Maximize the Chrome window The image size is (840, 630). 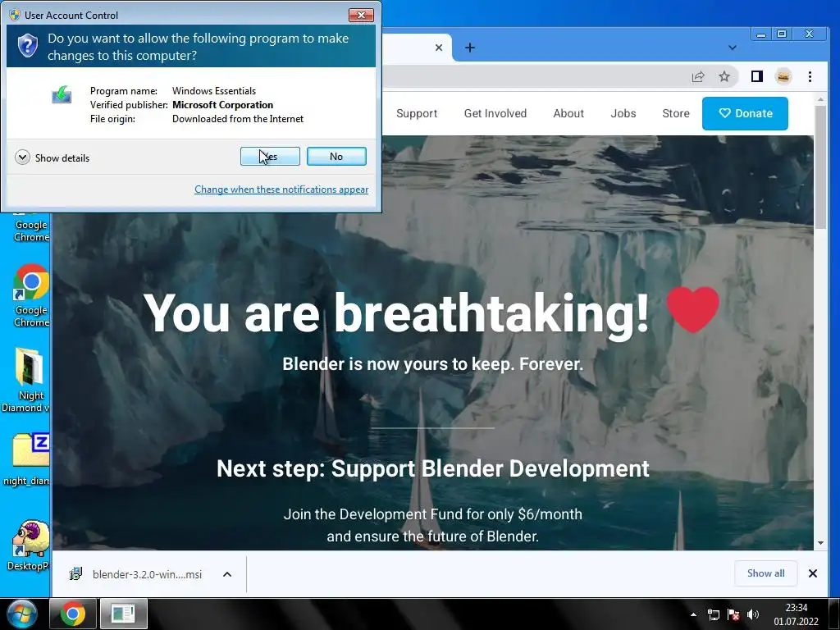tap(782, 34)
